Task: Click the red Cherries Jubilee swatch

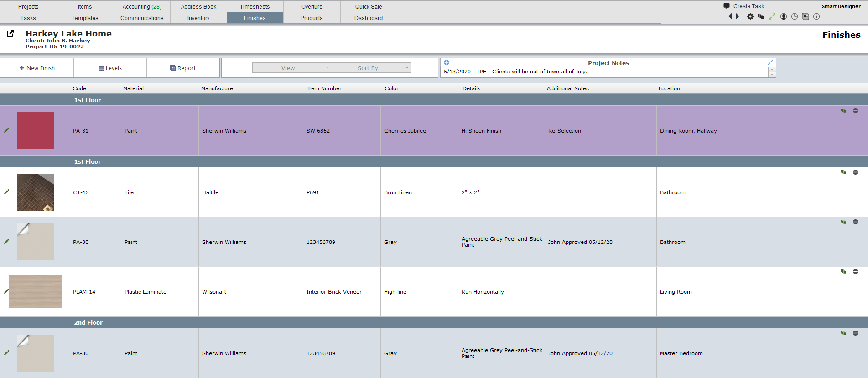Action: (36, 130)
